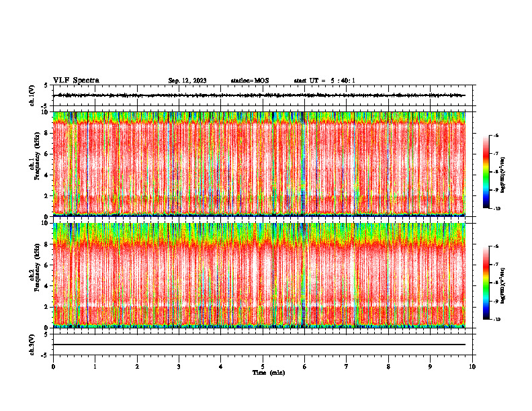This screenshot has height=411, width=532.
Task: Click the 'VLF Spectra' title text
Action: coord(76,81)
